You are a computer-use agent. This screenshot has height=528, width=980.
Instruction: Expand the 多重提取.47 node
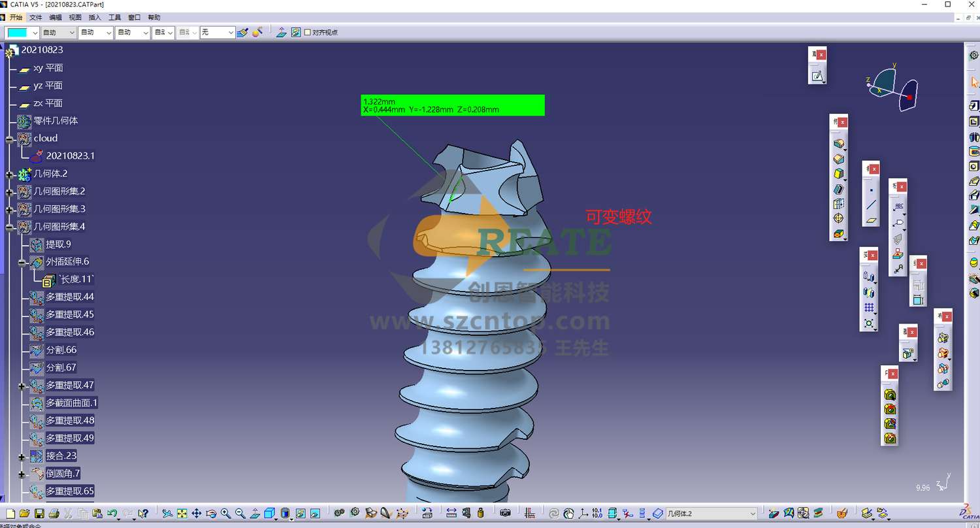[22, 386]
